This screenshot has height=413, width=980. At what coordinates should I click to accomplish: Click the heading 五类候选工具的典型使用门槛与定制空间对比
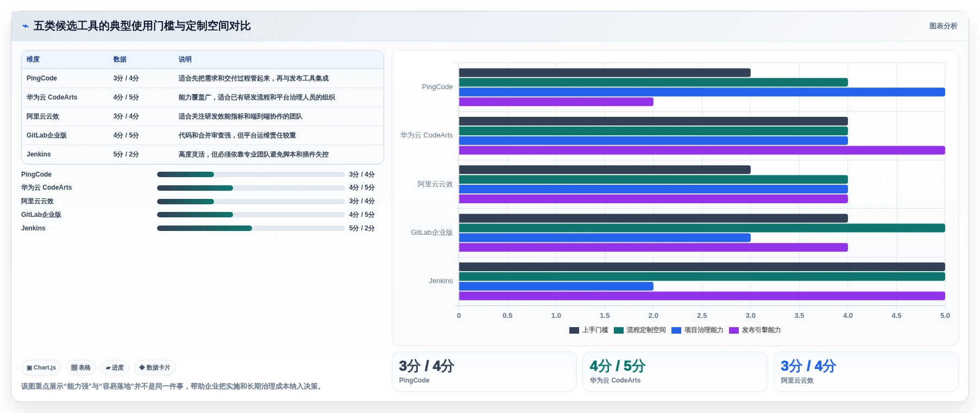pyautogui.click(x=142, y=26)
